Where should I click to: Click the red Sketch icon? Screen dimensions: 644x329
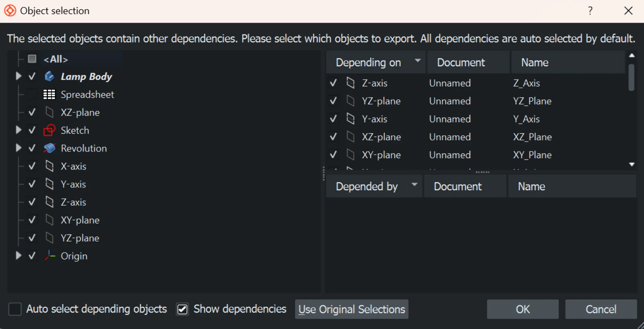[x=49, y=130]
